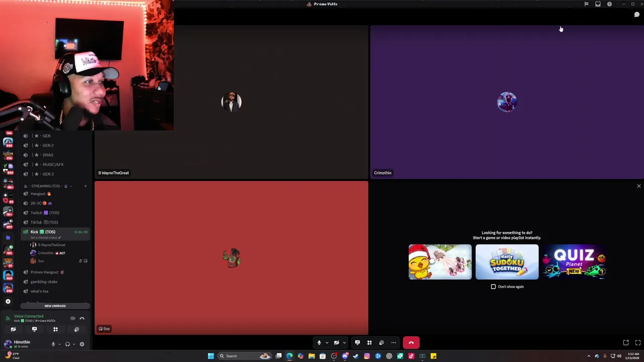Join the Hangout voice channel
Image resolution: width=644 pixels, height=362 pixels.
pos(55,194)
